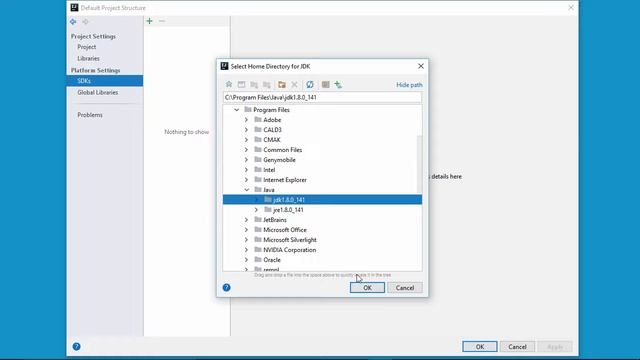The height and width of the screenshot is (360, 640).
Task: Collapse the Java folder
Action: point(247,190)
